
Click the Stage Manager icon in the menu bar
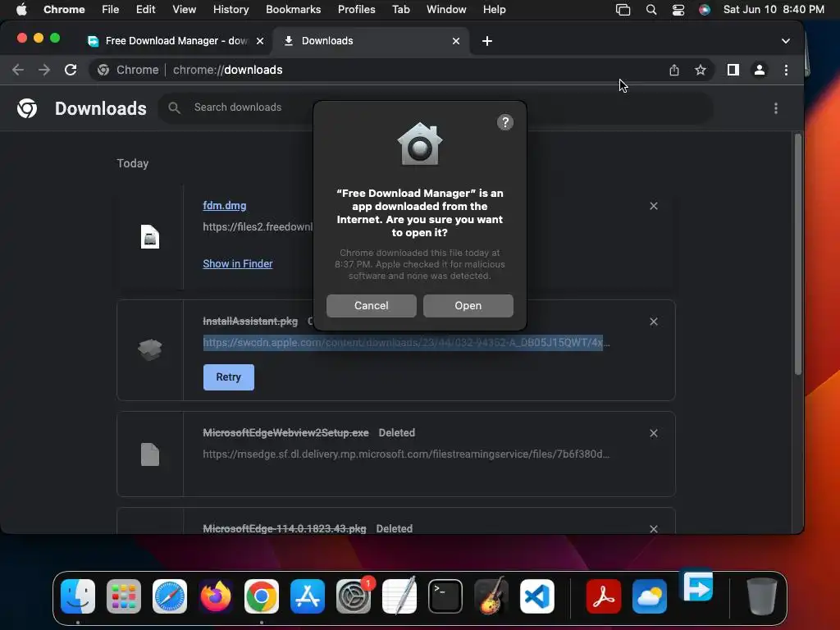623,10
